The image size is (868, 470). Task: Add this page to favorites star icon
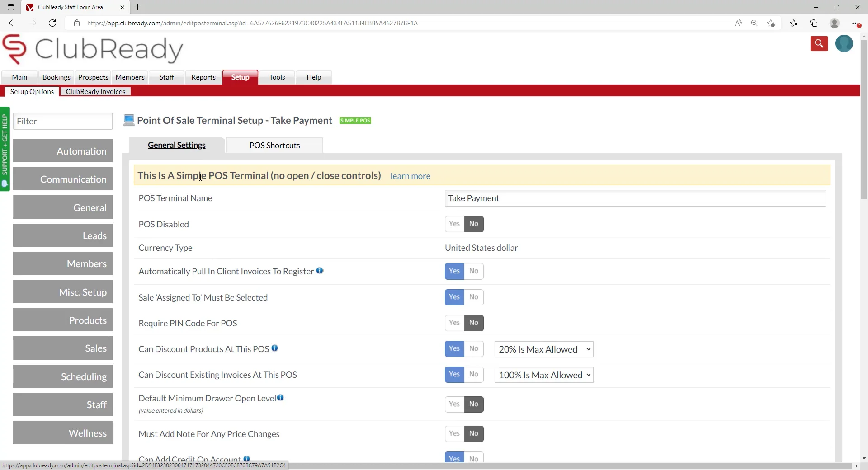pos(771,23)
